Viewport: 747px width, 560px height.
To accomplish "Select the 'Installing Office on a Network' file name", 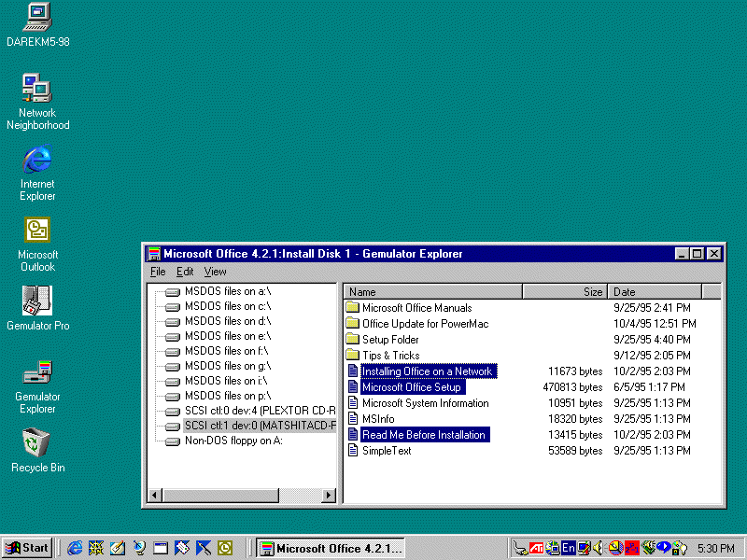I will (428, 371).
